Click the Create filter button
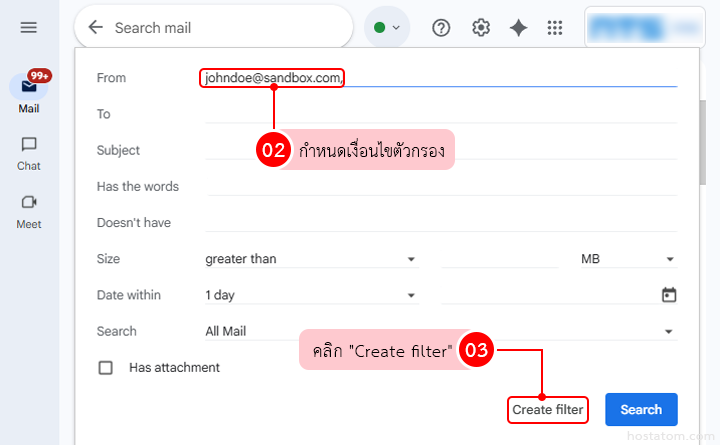 (x=547, y=410)
